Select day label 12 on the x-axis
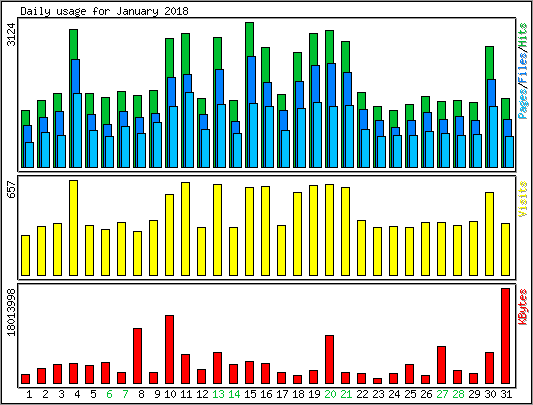The height and width of the screenshot is (405, 533). [x=202, y=394]
